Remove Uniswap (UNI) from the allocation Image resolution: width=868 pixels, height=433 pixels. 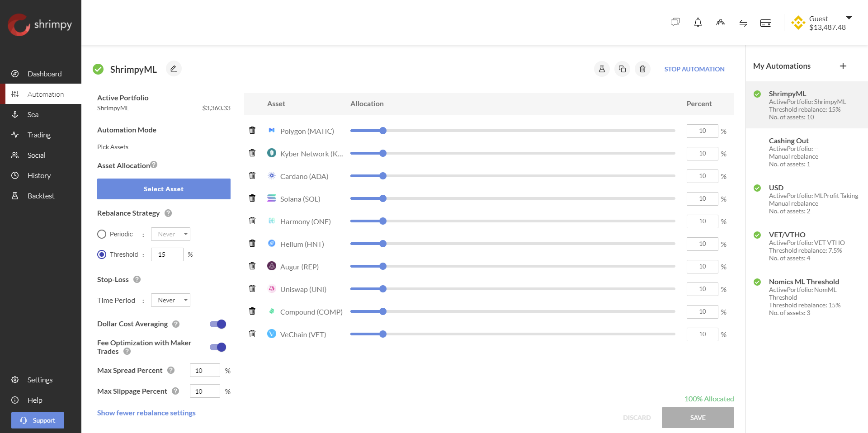click(x=252, y=289)
